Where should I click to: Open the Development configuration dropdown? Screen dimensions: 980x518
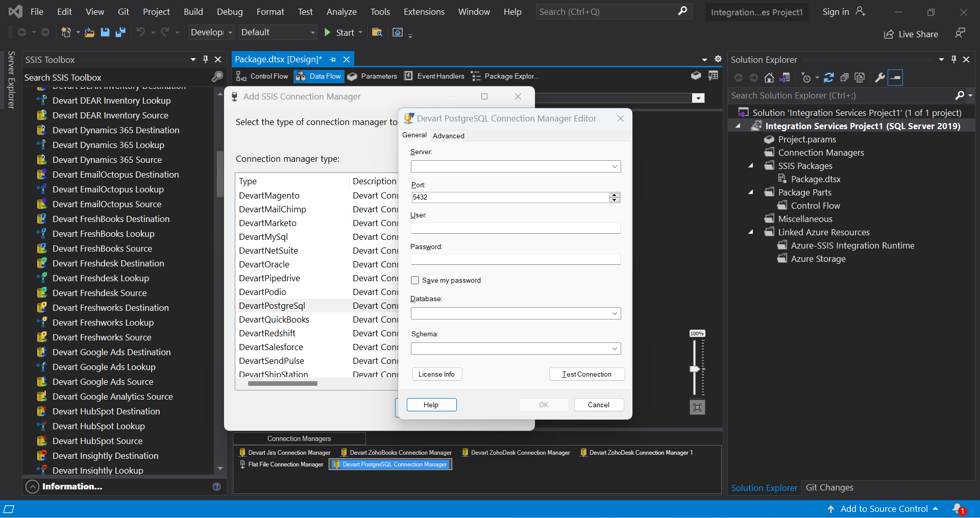pos(211,33)
